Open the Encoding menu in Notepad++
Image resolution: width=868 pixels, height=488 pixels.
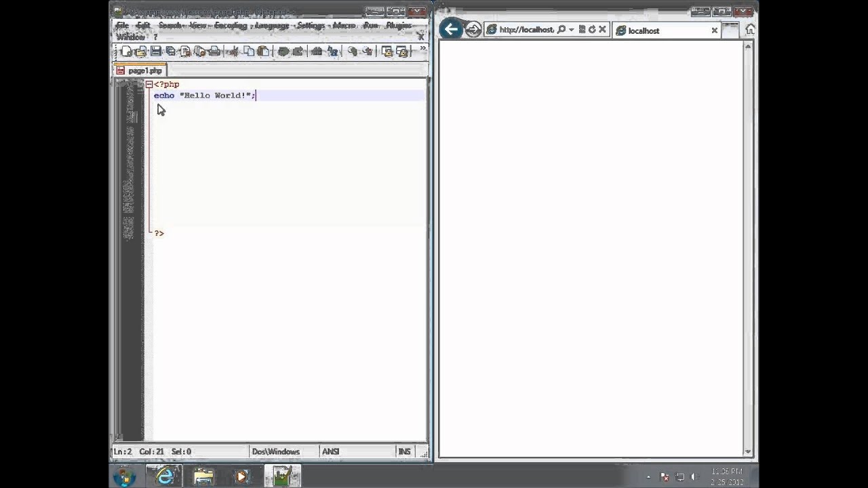point(231,26)
